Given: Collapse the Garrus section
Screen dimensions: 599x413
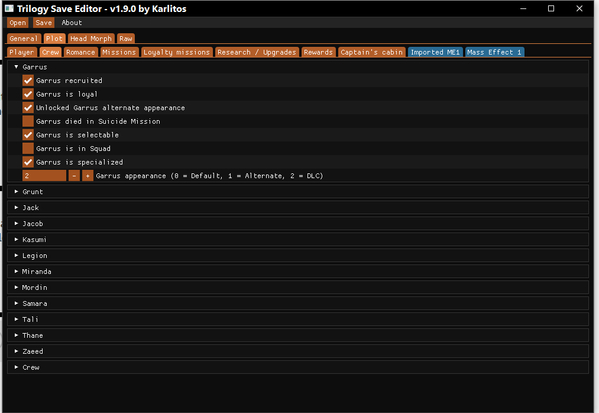Looking at the screenshot, I should click(x=298, y=67).
